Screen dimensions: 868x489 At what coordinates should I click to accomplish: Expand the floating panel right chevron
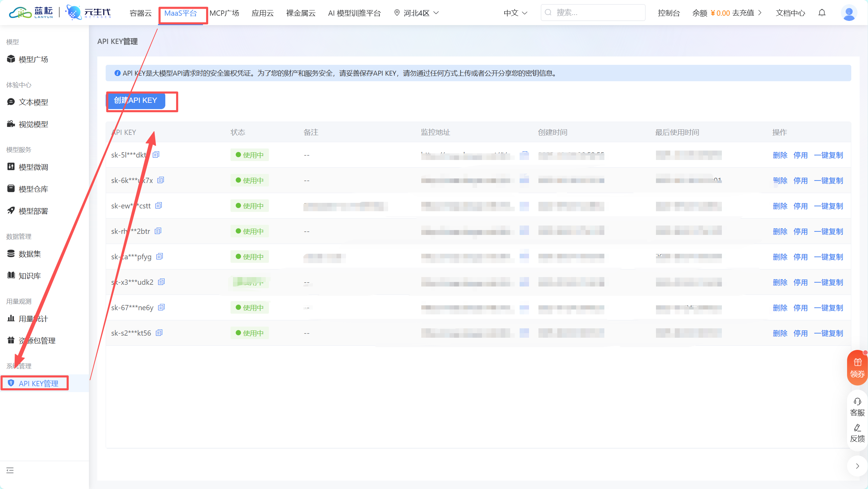click(x=857, y=466)
